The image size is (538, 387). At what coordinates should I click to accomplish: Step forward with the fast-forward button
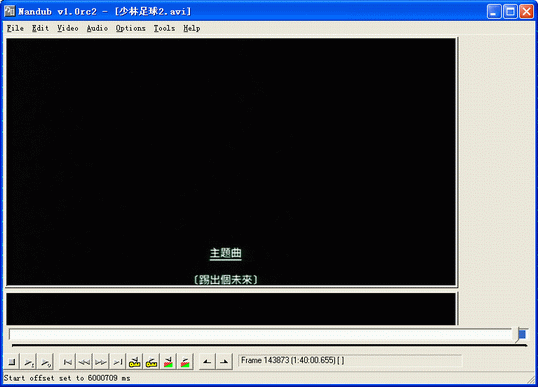[x=101, y=362]
